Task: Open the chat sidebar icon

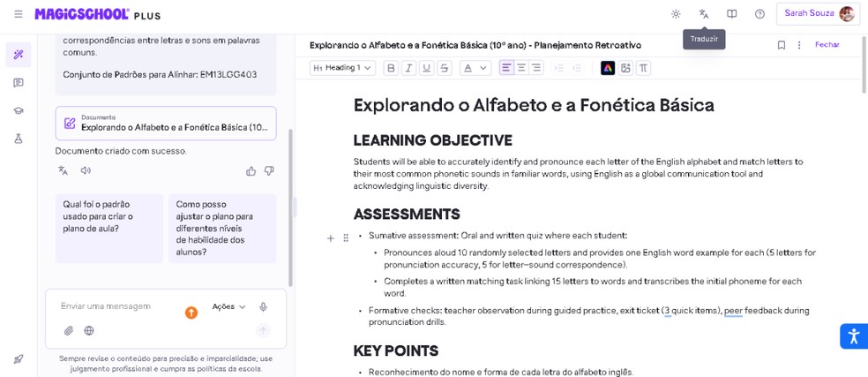Action: (19, 83)
